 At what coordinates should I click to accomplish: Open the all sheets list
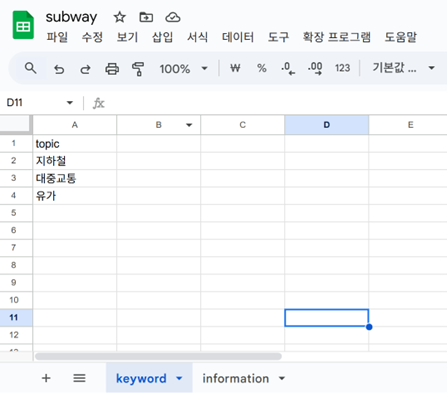79,378
